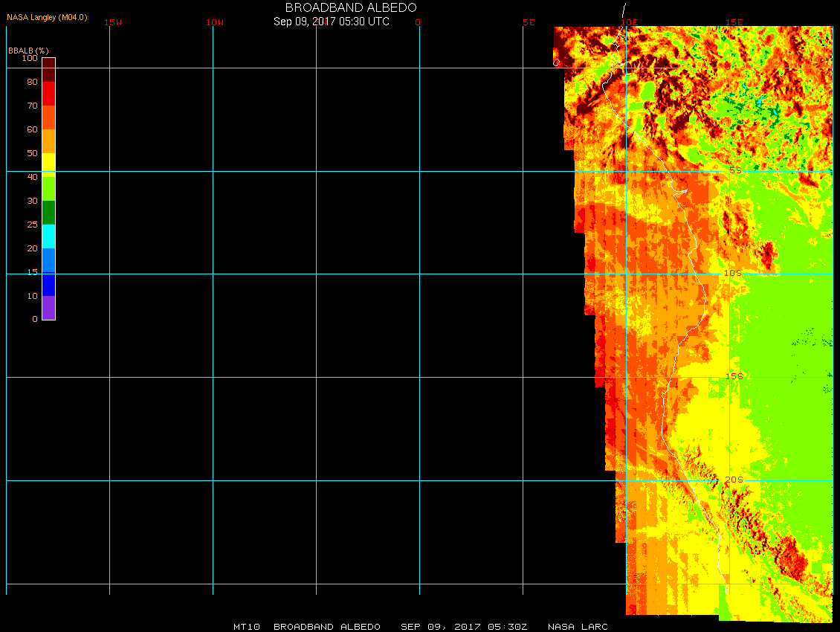This screenshot has height=632, width=840.
Task: Select the 10W longitude label
Action: click(214, 22)
